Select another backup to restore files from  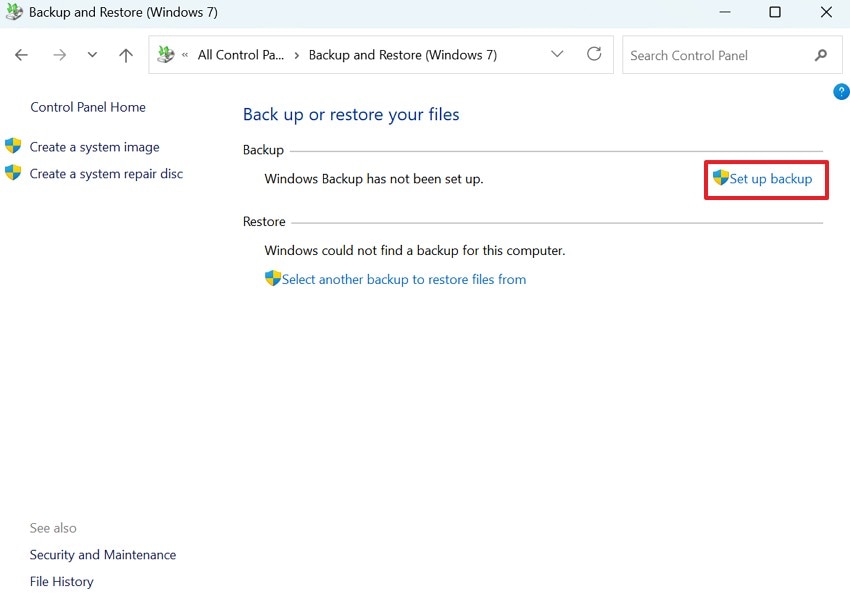(404, 280)
